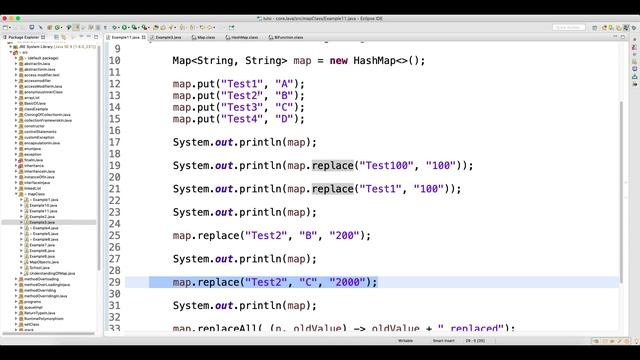Open the New file dropdown arrow

point(10,27)
